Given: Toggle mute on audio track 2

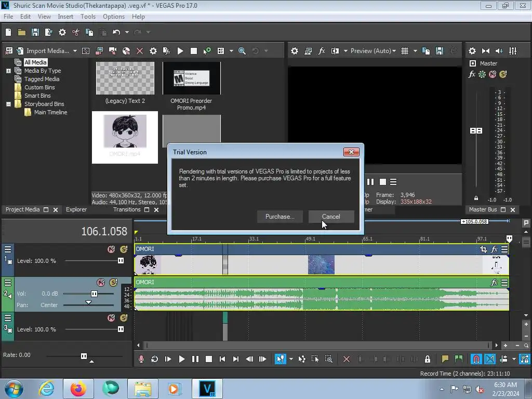Looking at the screenshot, I should pyautogui.click(x=101, y=282).
